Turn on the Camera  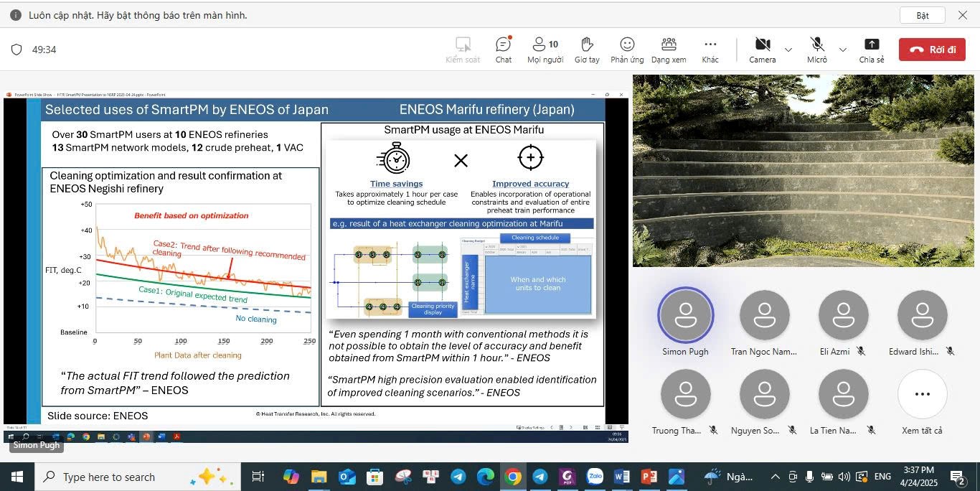[x=763, y=50]
